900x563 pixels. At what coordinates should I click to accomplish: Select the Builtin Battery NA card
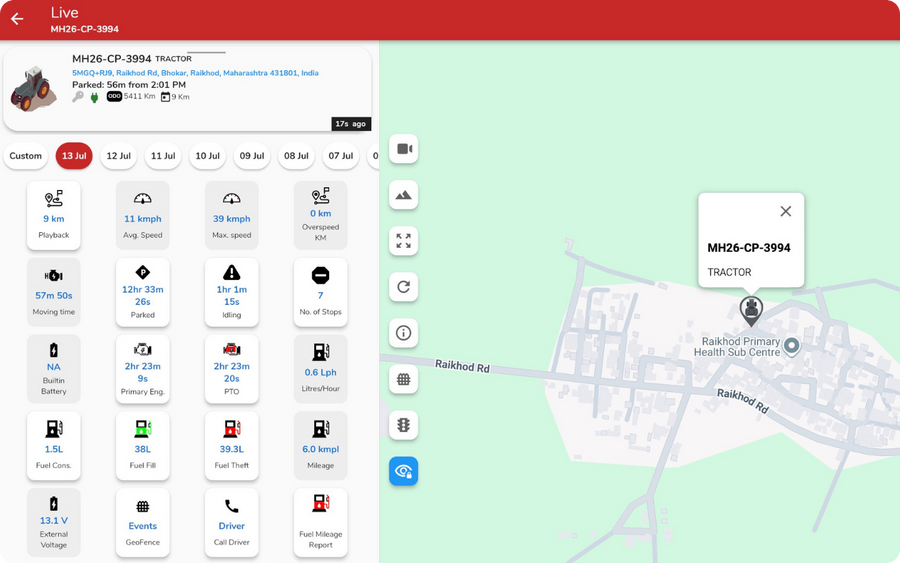click(54, 369)
